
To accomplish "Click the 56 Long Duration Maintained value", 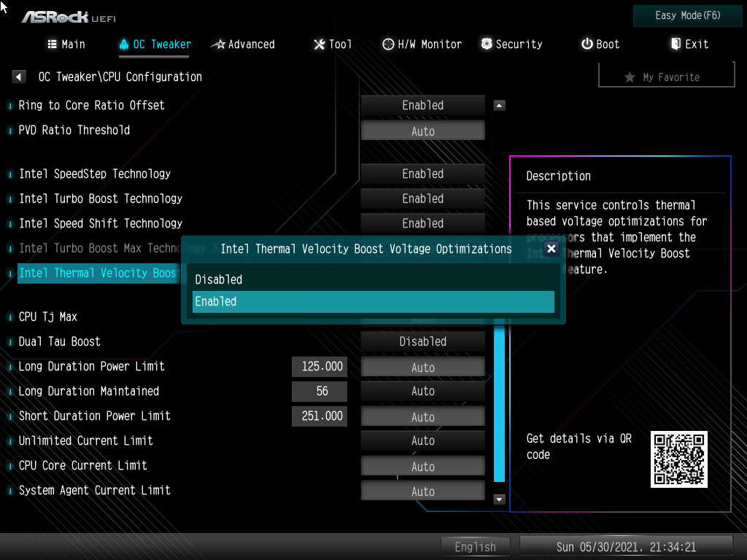I will [x=320, y=391].
